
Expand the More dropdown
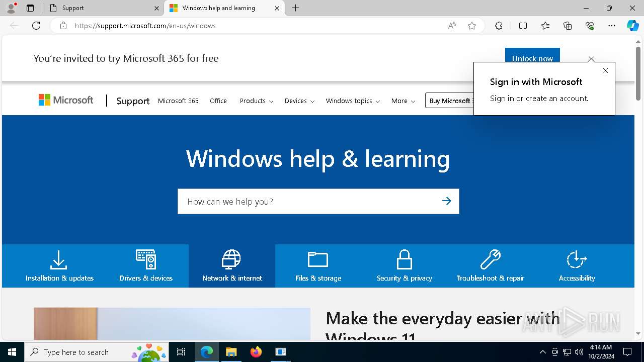click(x=403, y=101)
